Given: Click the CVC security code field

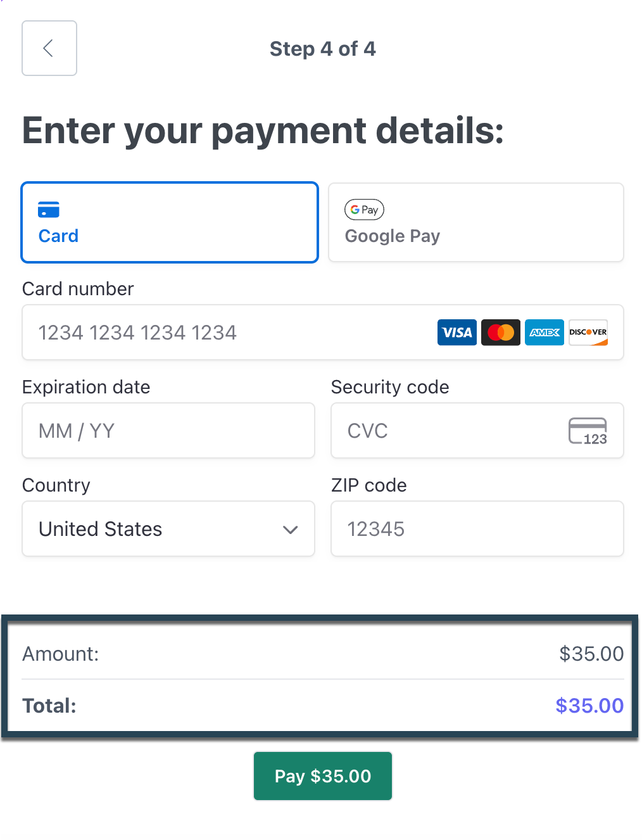Looking at the screenshot, I should (477, 431).
